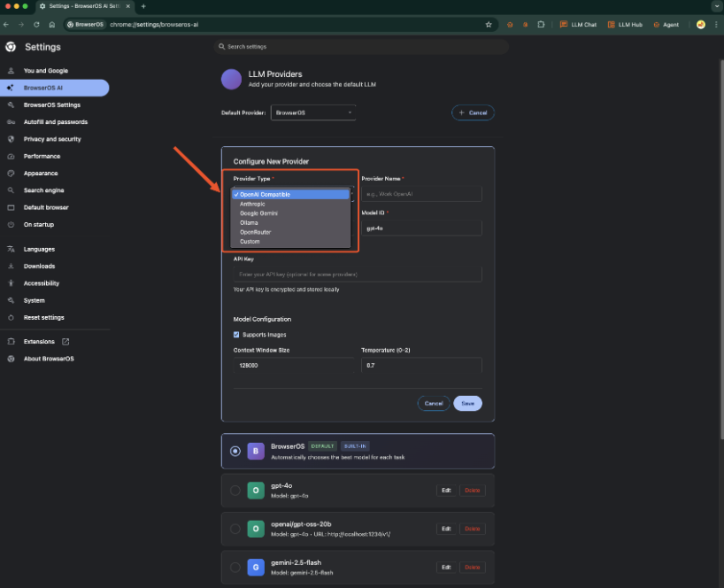Go to Autofill and passwords

(55, 122)
